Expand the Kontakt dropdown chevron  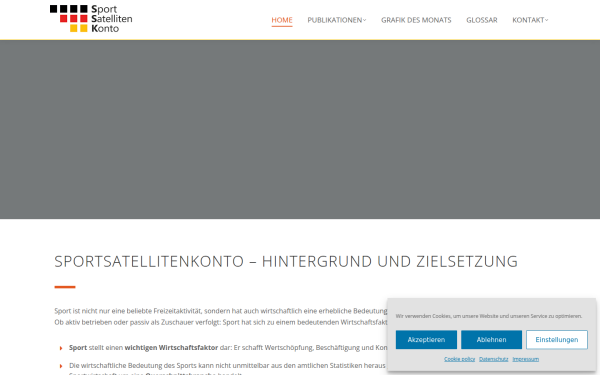546,20
